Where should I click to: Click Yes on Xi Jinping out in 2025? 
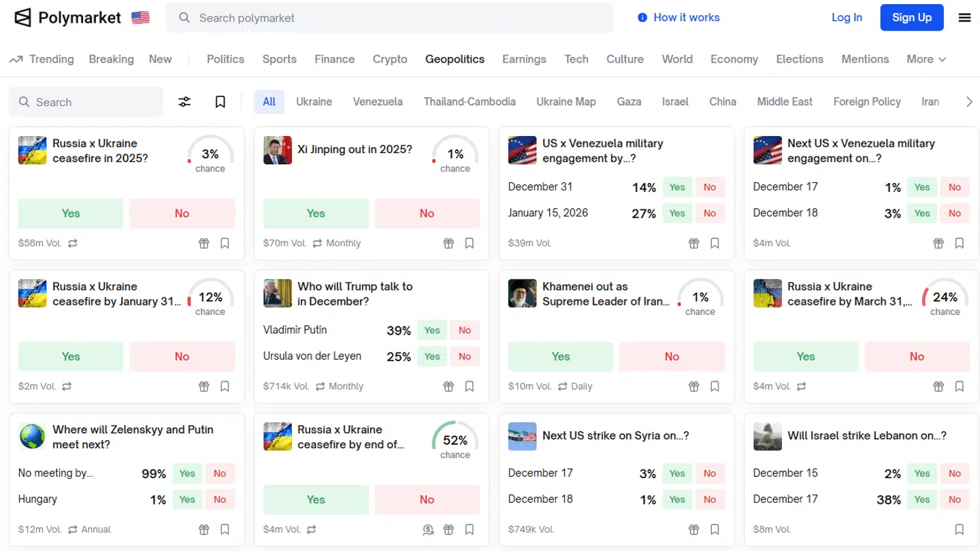316,214
